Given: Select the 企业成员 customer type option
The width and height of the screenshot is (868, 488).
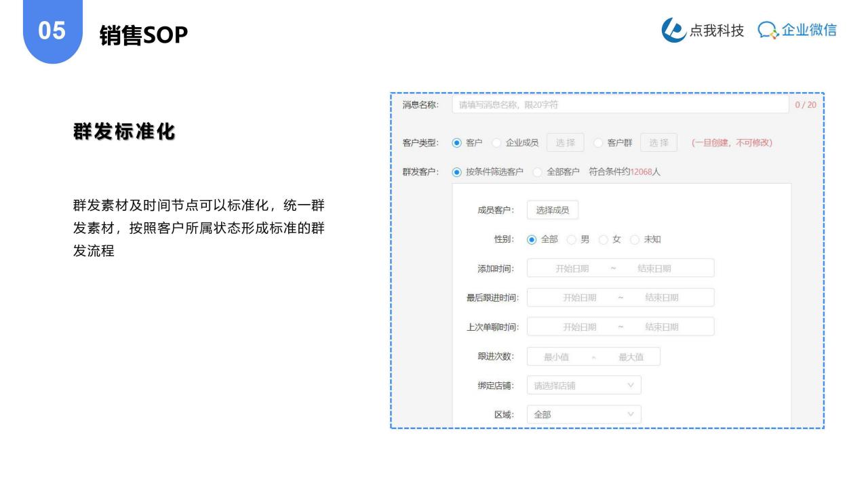Looking at the screenshot, I should click(497, 143).
